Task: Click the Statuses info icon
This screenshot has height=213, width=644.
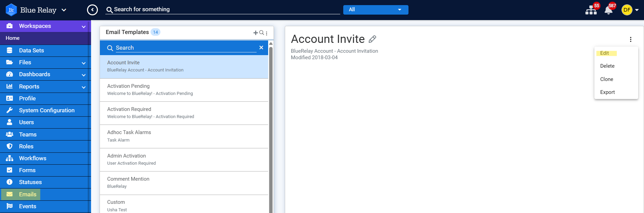Action: tap(10, 182)
